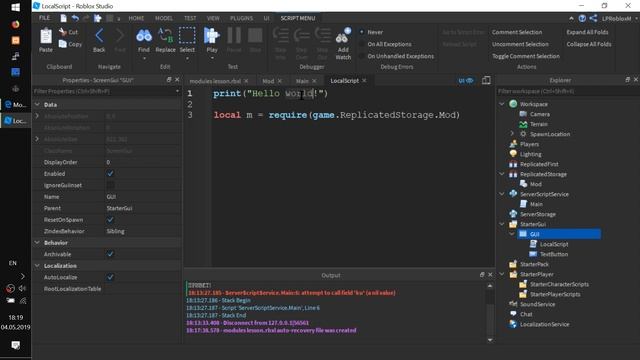Image resolution: width=640 pixels, height=360 pixels.
Task: Start Play test
Action: (x=211, y=36)
